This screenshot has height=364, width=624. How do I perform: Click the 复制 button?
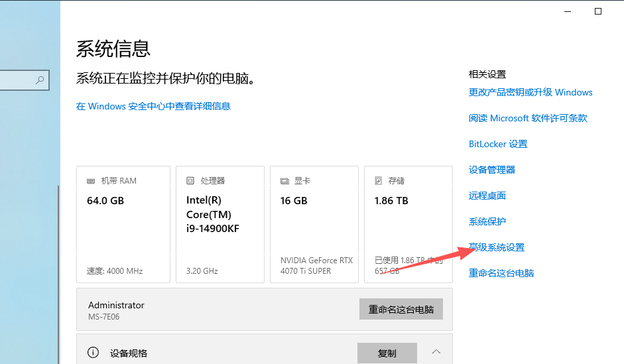click(x=387, y=353)
